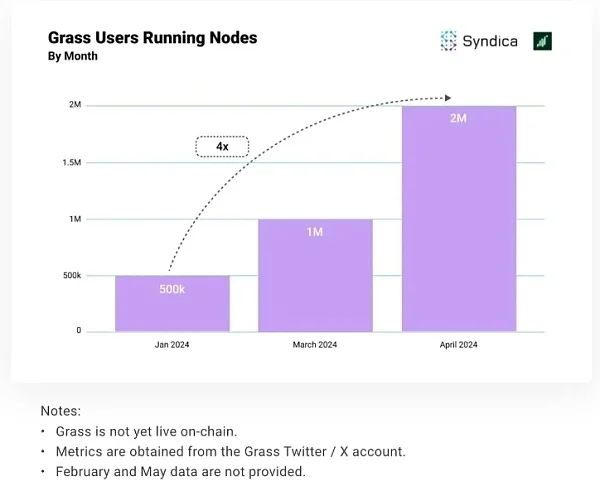Click the 500k value label inside bar
The height and width of the screenshot is (496, 600).
pos(172,290)
